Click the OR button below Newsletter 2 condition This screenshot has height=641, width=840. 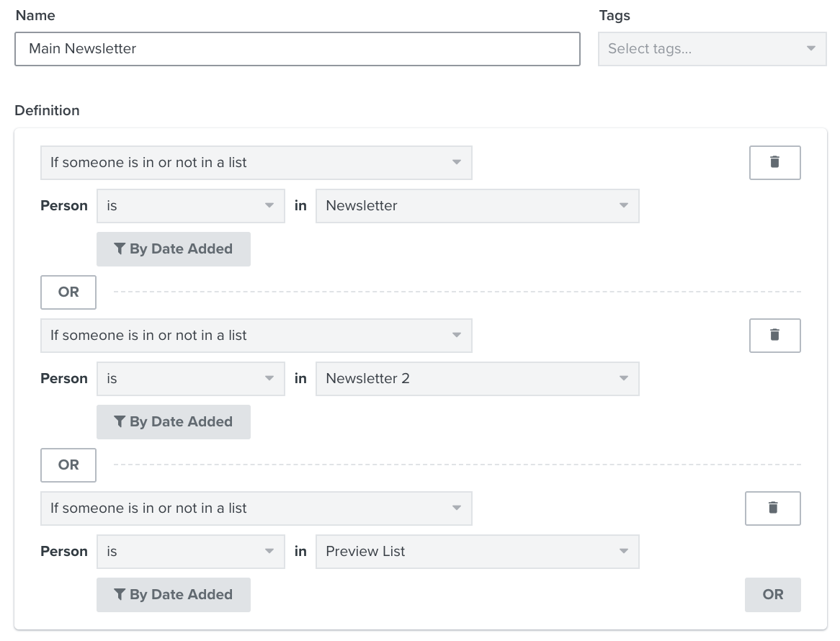68,465
